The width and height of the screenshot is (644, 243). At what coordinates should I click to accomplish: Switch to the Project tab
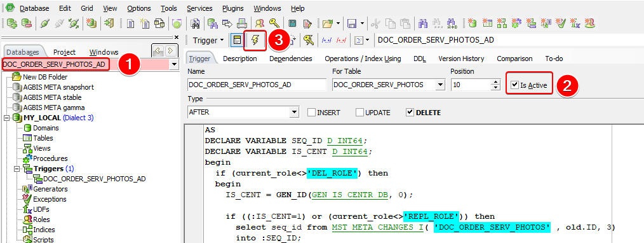(65, 52)
